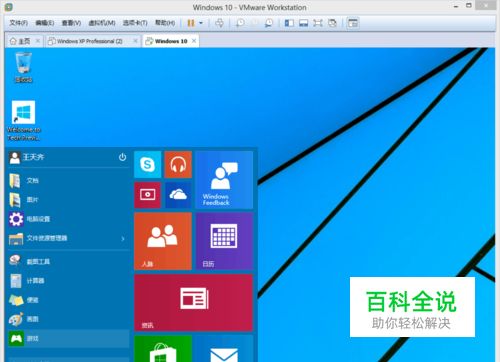This screenshot has width=500, height=362.
Task: Open the 资讯 News tile
Action: [193, 303]
